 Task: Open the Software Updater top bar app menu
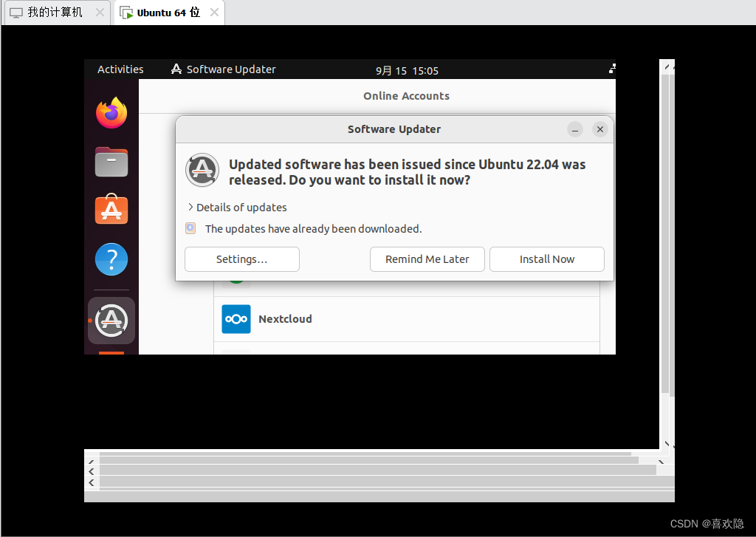click(223, 69)
